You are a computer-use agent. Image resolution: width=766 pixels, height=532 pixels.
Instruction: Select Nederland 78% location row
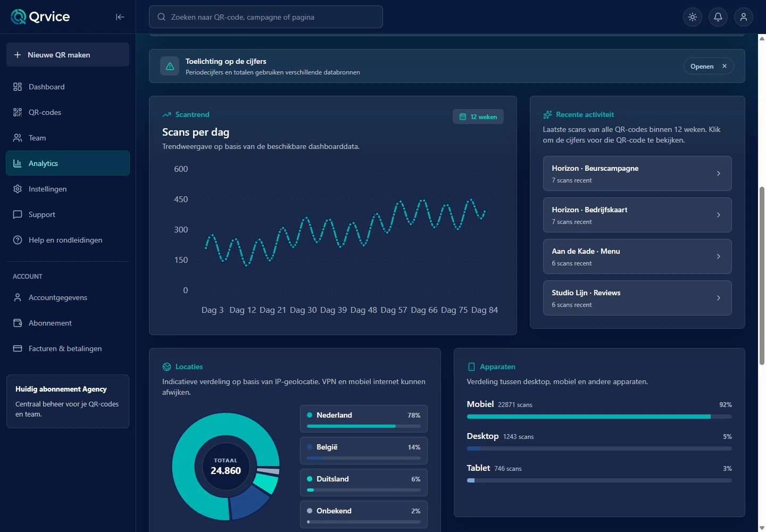364,419
